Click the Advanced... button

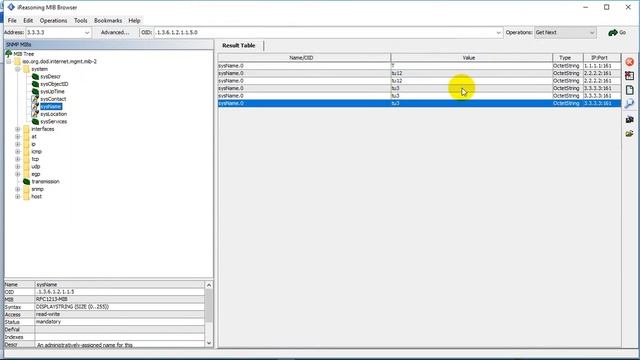[115, 33]
